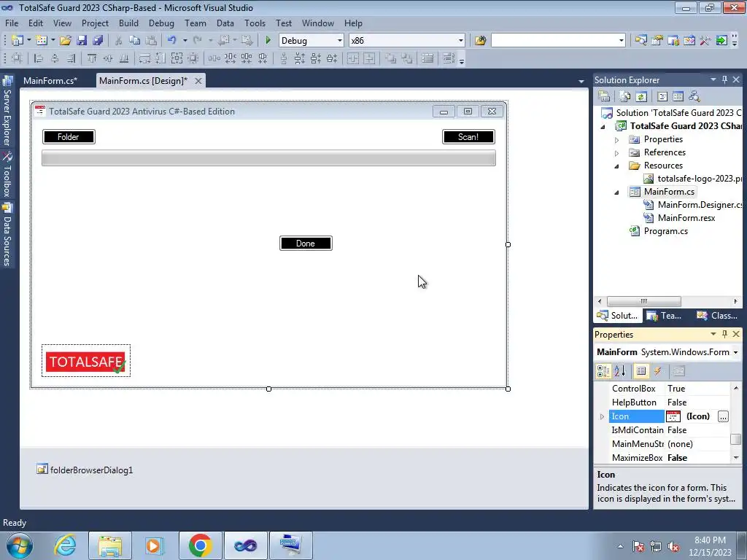Select folderBrowserDialog1 component in tray
747x560 pixels.
point(85,470)
